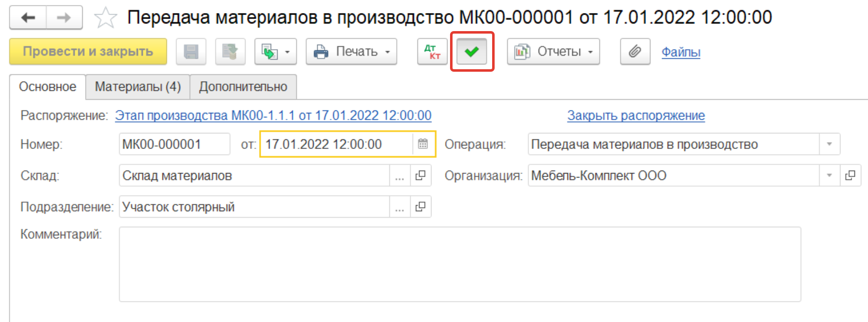Switch to the Материалы (4) tab
The image size is (868, 322).
coord(138,87)
